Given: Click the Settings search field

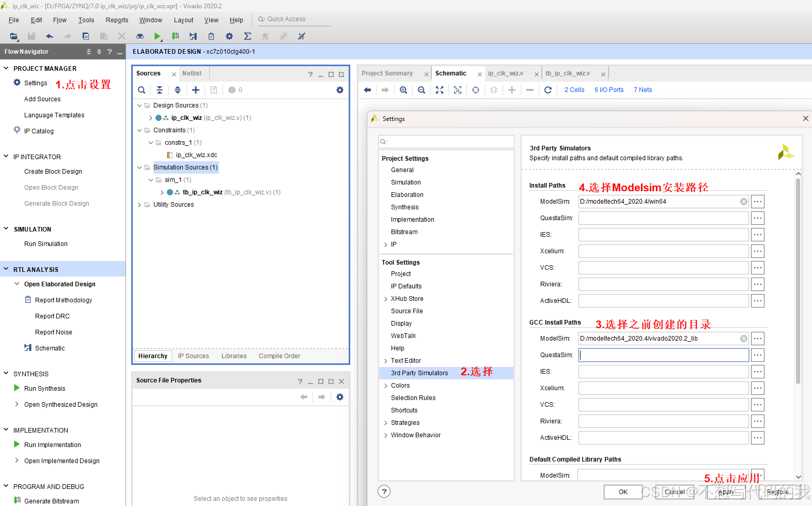Looking at the screenshot, I should pos(446,142).
